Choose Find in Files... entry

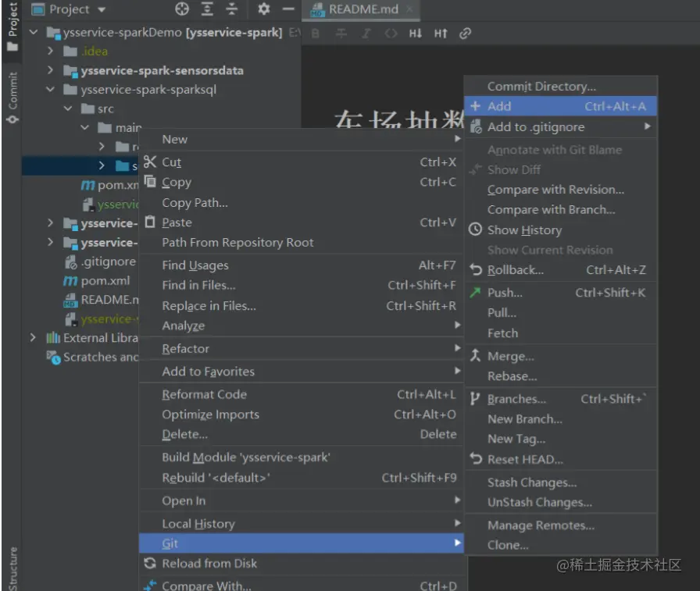[302, 286]
